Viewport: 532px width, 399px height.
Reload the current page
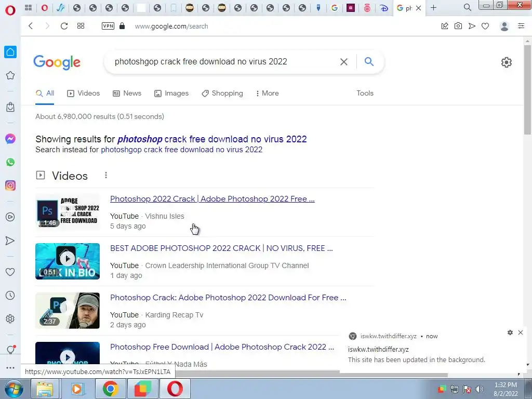64,26
